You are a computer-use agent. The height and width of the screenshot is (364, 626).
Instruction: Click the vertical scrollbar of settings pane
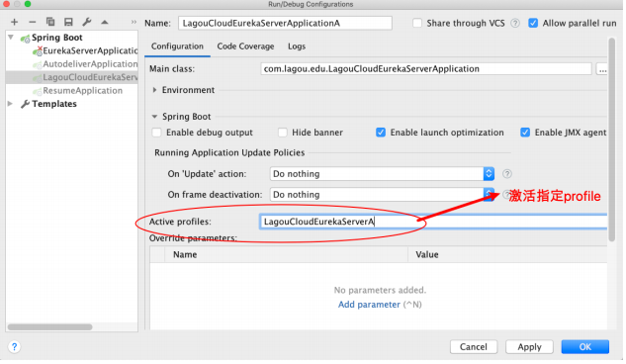tap(612, 139)
